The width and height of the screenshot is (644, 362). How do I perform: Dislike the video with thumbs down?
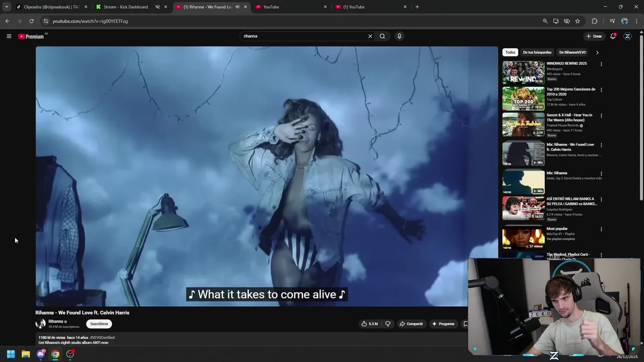[387, 324]
